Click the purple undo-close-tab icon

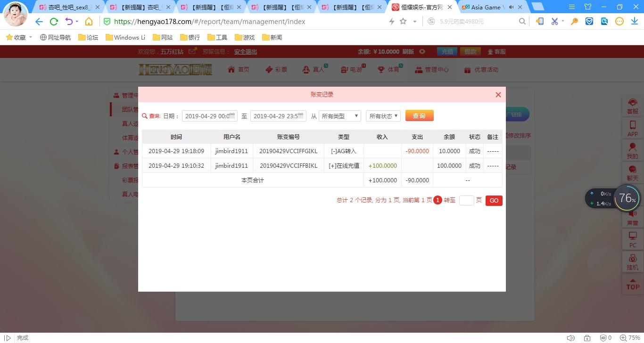[69, 22]
